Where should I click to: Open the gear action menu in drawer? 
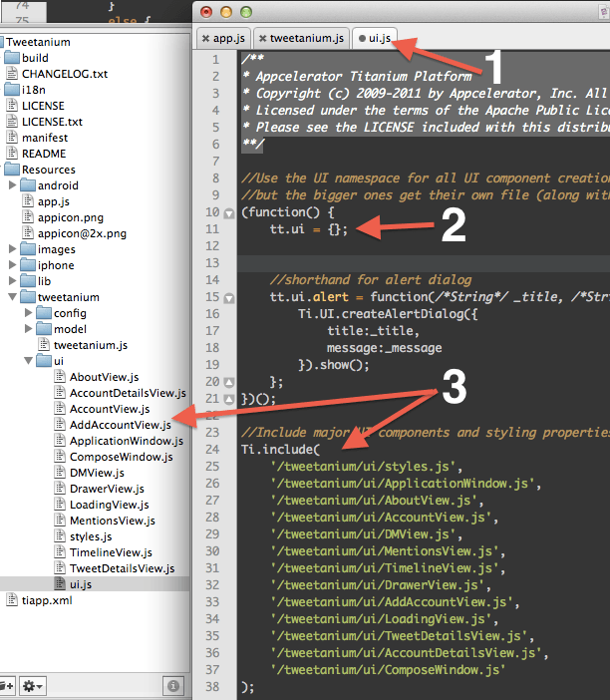click(x=33, y=686)
